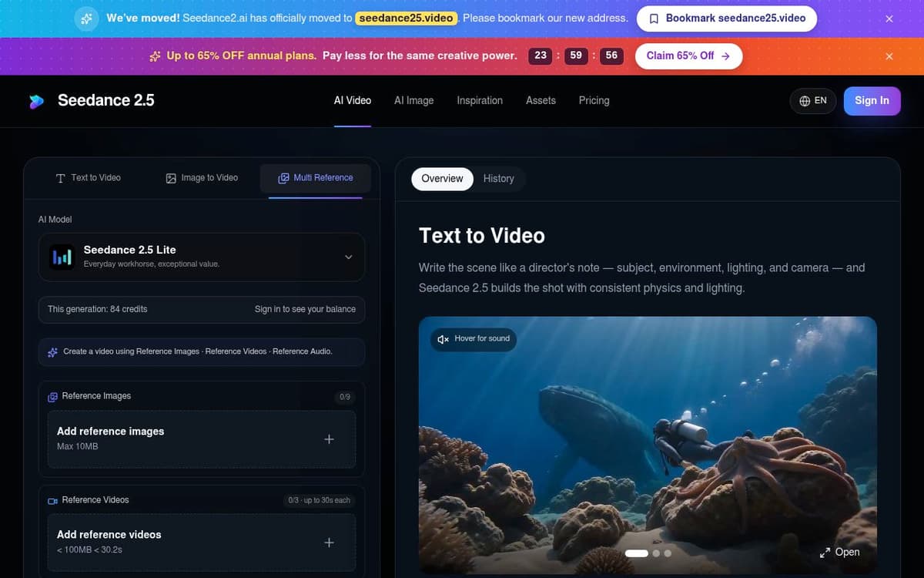This screenshot has height=578, width=924.
Task: Go to the Pricing page
Action: [x=594, y=100]
